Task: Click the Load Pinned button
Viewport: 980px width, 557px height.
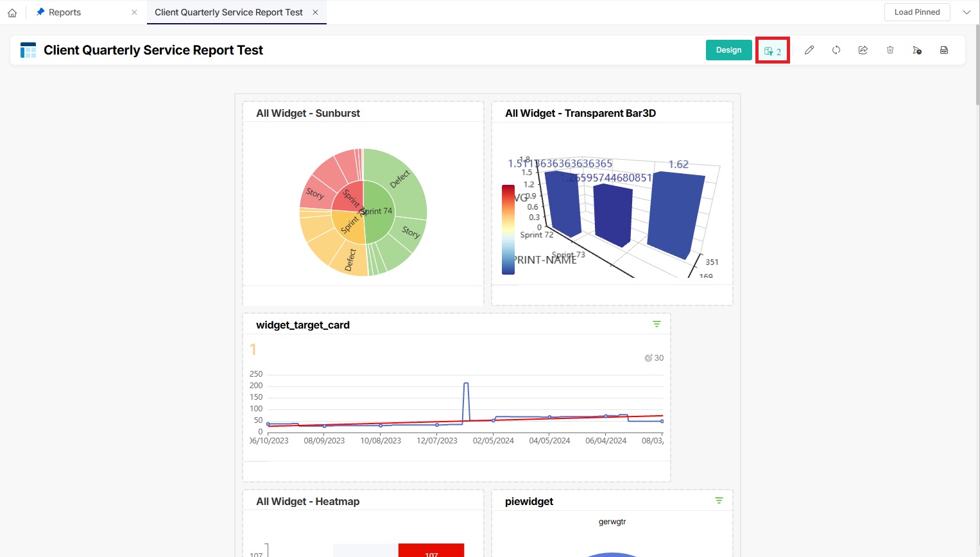Action: [x=916, y=12]
